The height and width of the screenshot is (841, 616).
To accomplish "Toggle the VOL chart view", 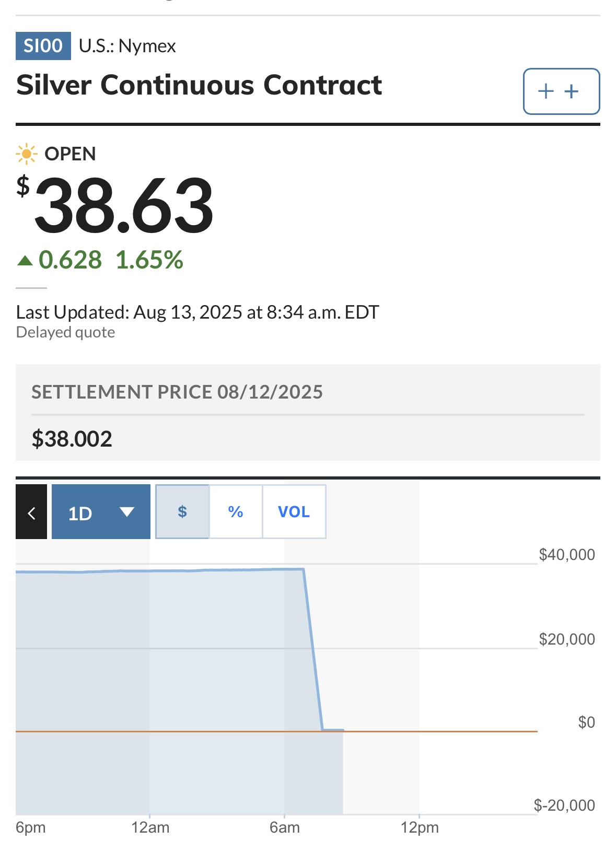I will [x=294, y=512].
